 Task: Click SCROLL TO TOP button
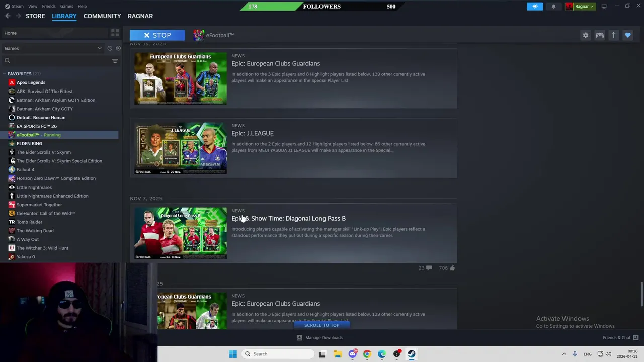[322, 325]
